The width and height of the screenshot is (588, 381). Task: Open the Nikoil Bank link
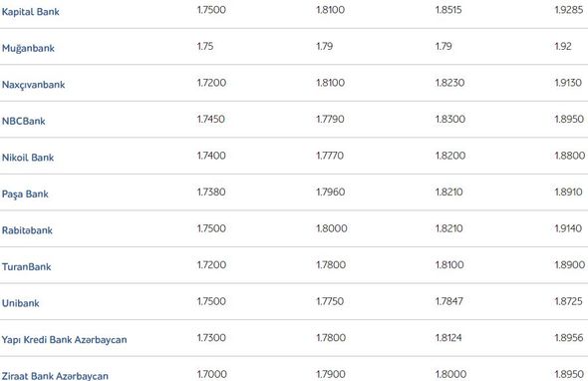tap(28, 158)
